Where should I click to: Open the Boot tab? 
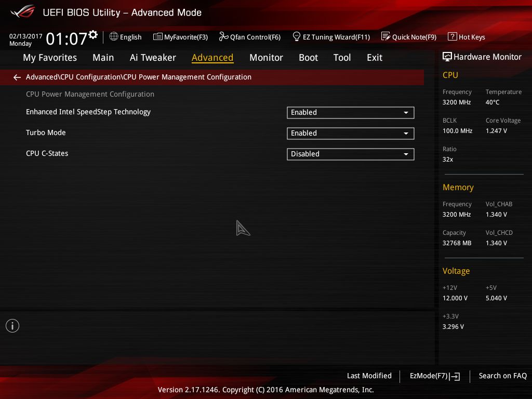(309, 58)
